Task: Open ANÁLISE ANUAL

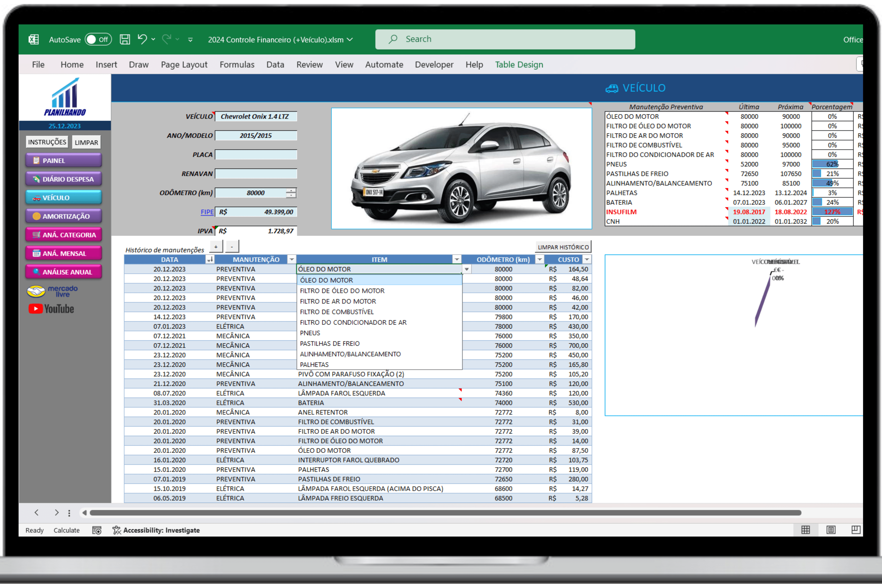Action: [x=64, y=272]
